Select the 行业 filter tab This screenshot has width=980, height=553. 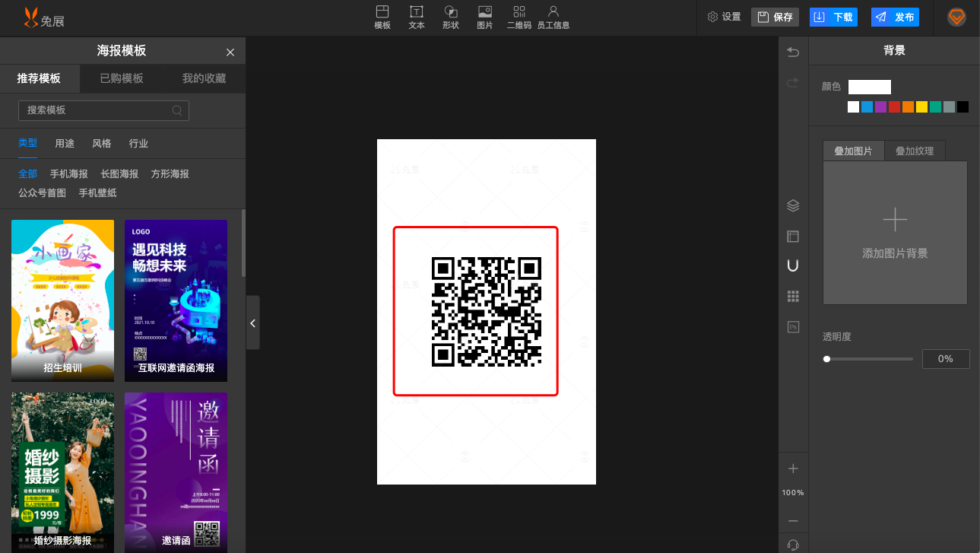pos(138,143)
